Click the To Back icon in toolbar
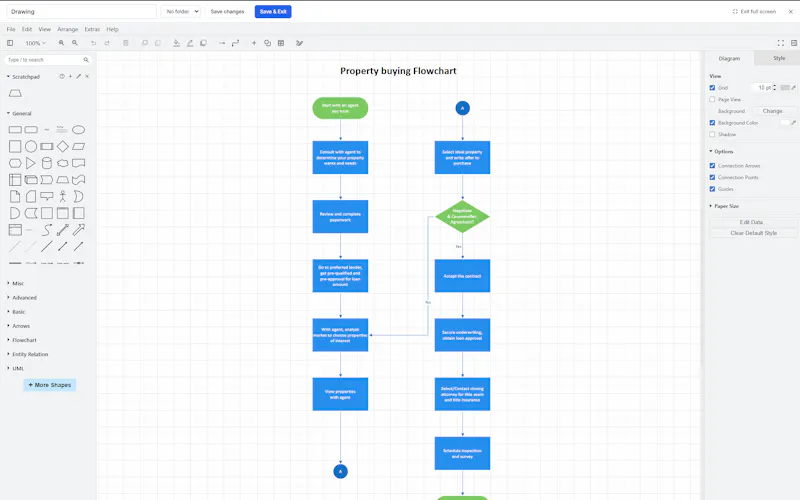 point(158,43)
